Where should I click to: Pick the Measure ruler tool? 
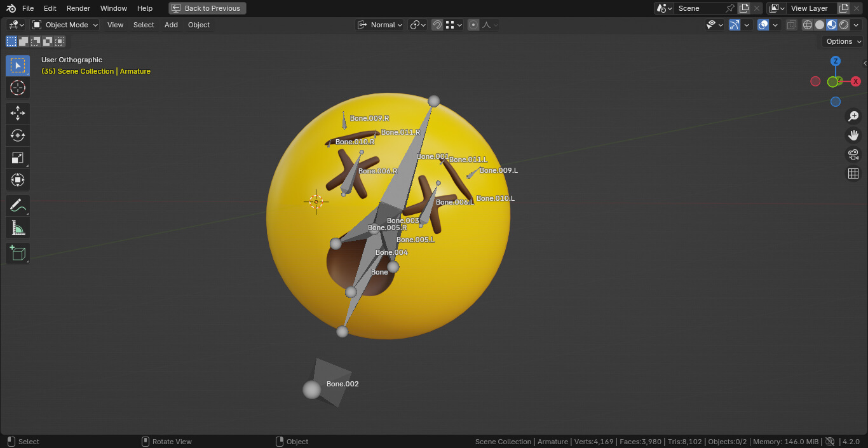click(18, 227)
